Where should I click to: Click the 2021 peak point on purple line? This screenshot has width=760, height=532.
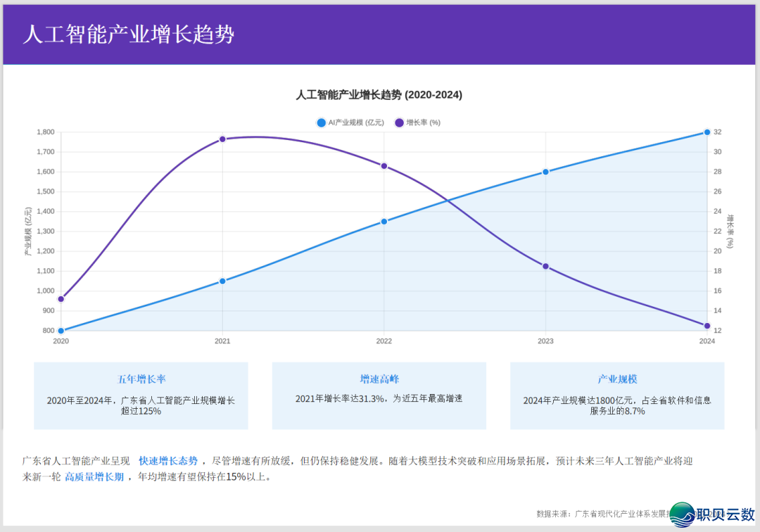point(222,139)
